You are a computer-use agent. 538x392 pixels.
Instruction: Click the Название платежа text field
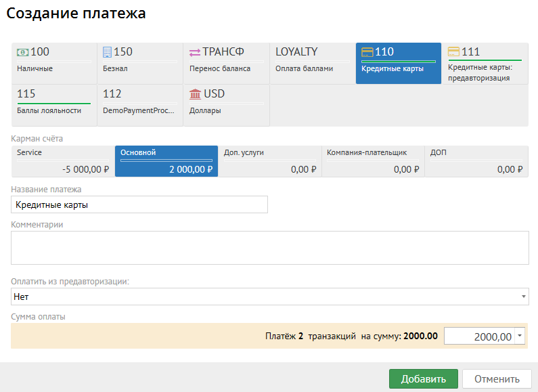pyautogui.click(x=139, y=204)
